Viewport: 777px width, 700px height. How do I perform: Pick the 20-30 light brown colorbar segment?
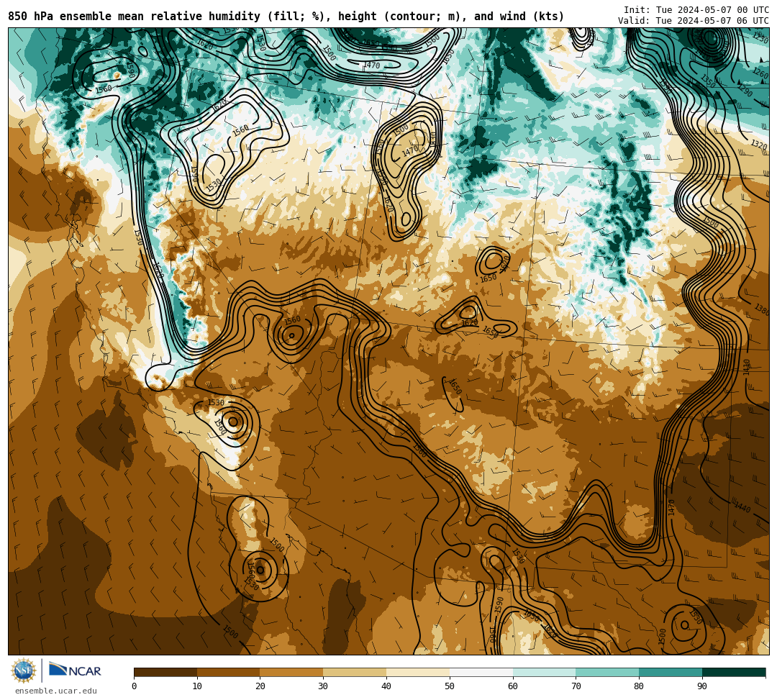tap(292, 672)
